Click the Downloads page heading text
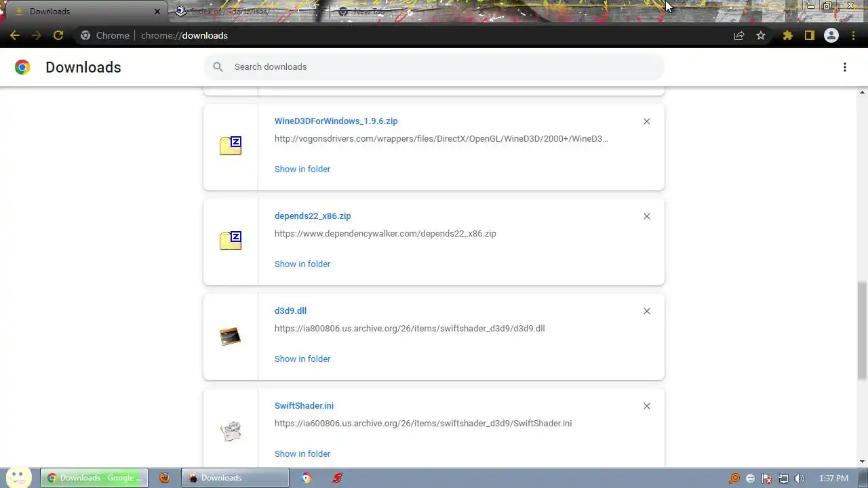 coord(83,67)
